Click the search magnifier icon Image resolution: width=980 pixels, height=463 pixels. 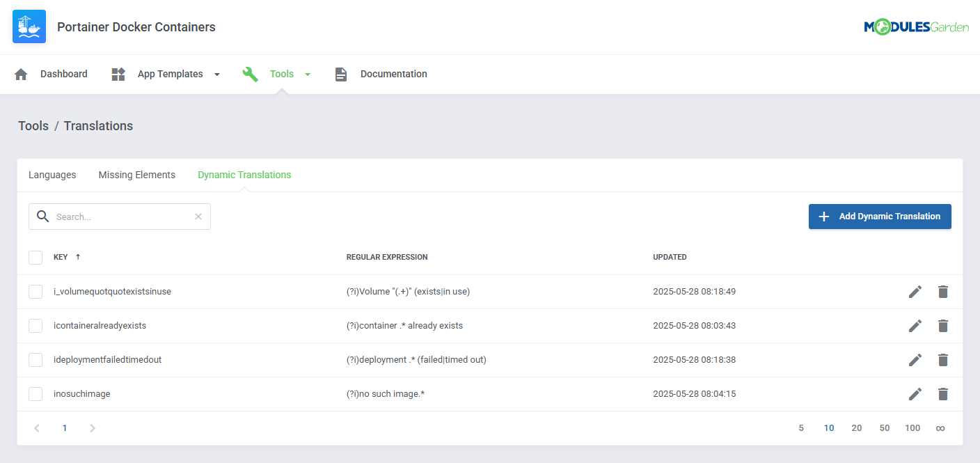tap(42, 217)
